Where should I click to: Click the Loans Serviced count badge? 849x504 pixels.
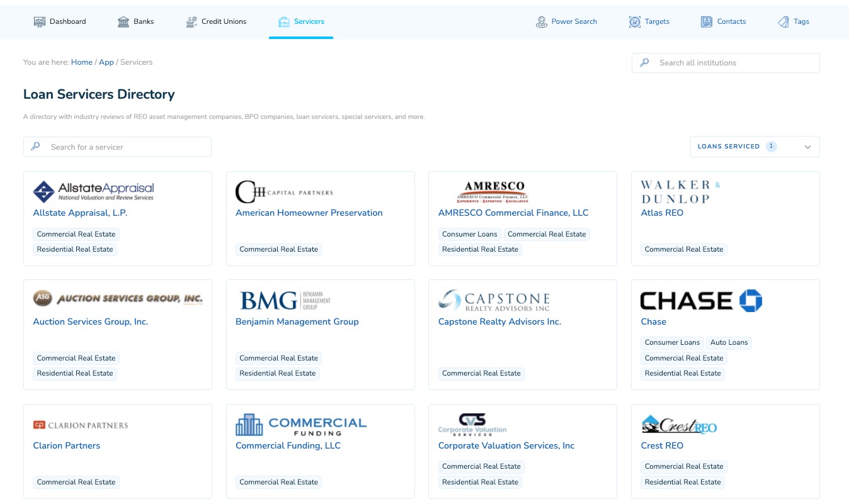click(x=772, y=146)
